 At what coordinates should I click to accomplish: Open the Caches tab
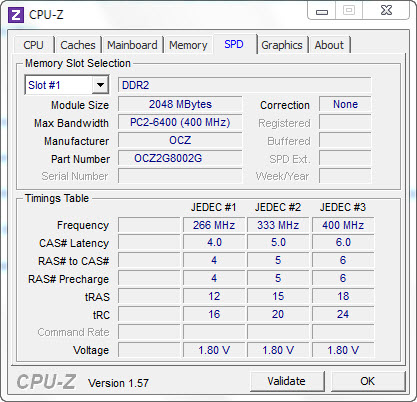(x=78, y=45)
